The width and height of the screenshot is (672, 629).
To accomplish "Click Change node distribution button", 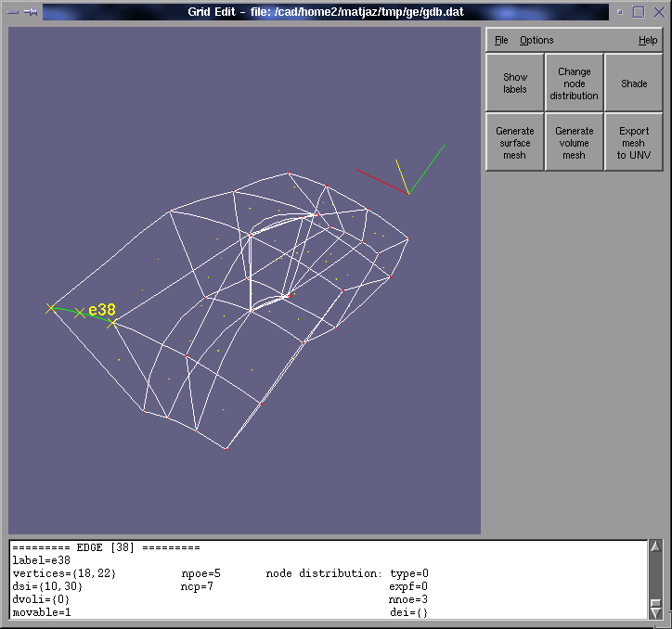I will click(x=575, y=83).
